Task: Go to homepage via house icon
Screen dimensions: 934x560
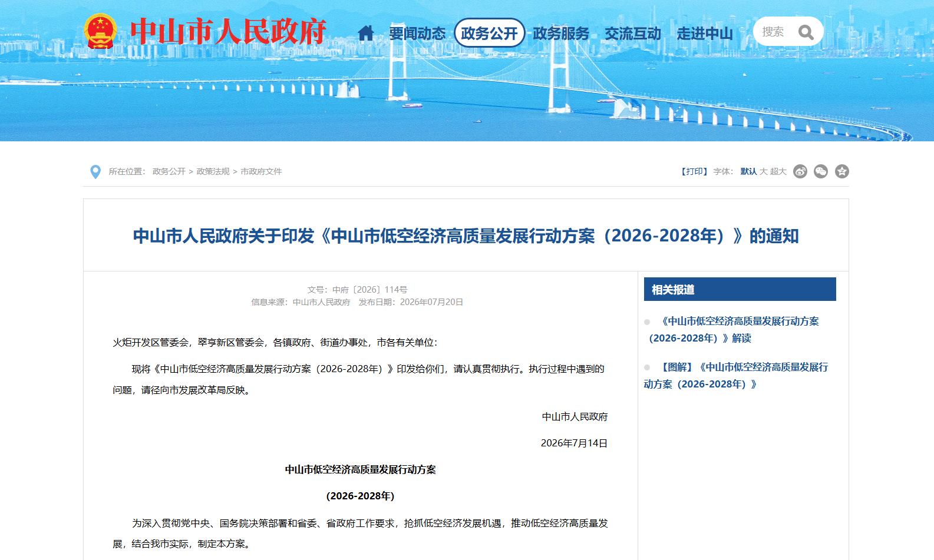Action: click(x=365, y=34)
